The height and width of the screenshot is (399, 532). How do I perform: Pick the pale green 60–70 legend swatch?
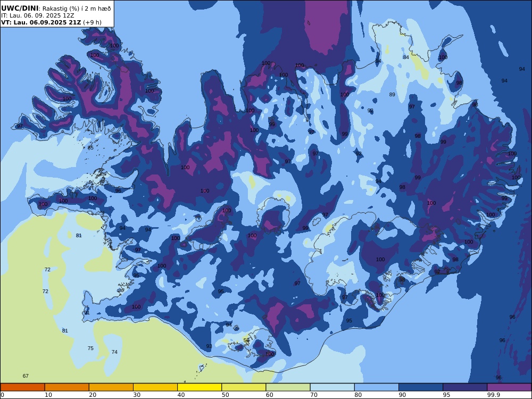tap(288, 387)
